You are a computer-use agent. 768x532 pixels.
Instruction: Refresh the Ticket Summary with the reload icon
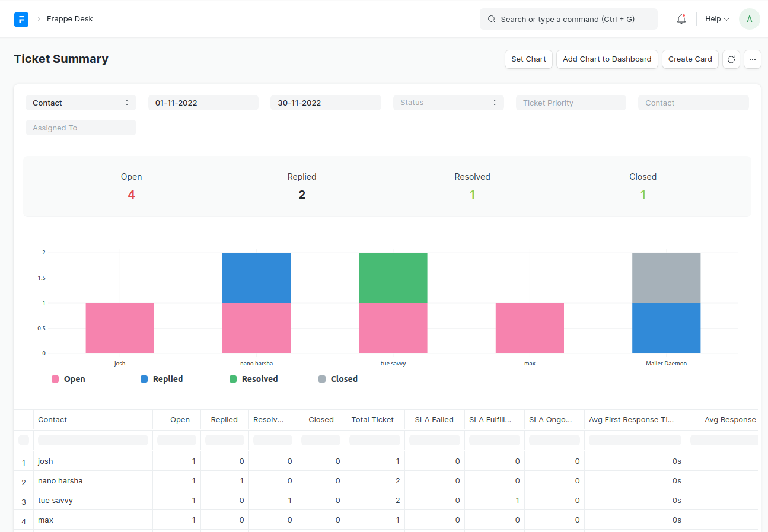pos(731,59)
